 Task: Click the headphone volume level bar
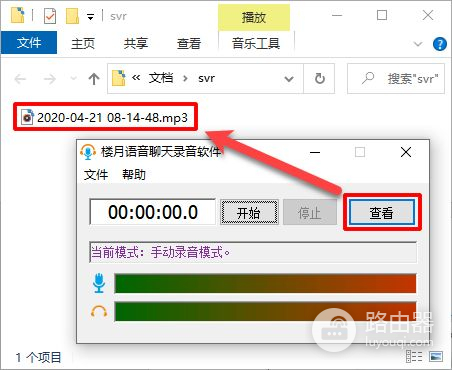pyautogui.click(x=265, y=312)
